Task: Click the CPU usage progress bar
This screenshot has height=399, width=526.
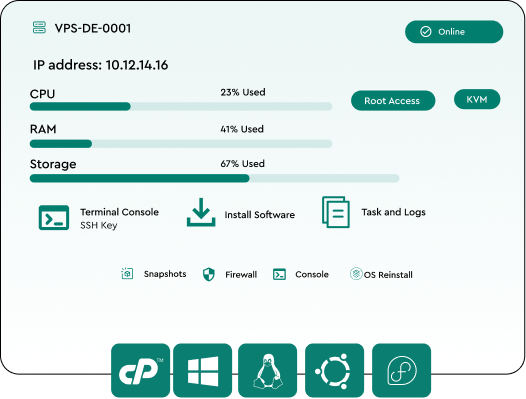Action: pyautogui.click(x=181, y=107)
